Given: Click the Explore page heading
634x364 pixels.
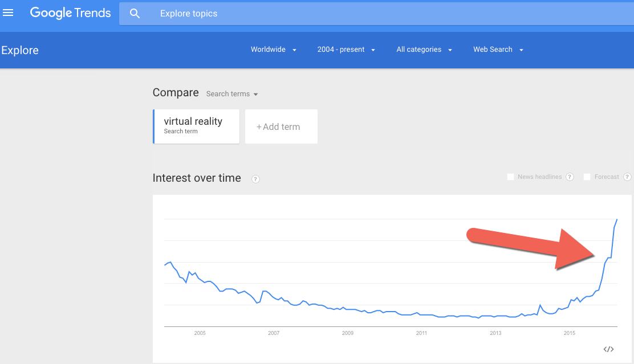Looking at the screenshot, I should tap(20, 50).
